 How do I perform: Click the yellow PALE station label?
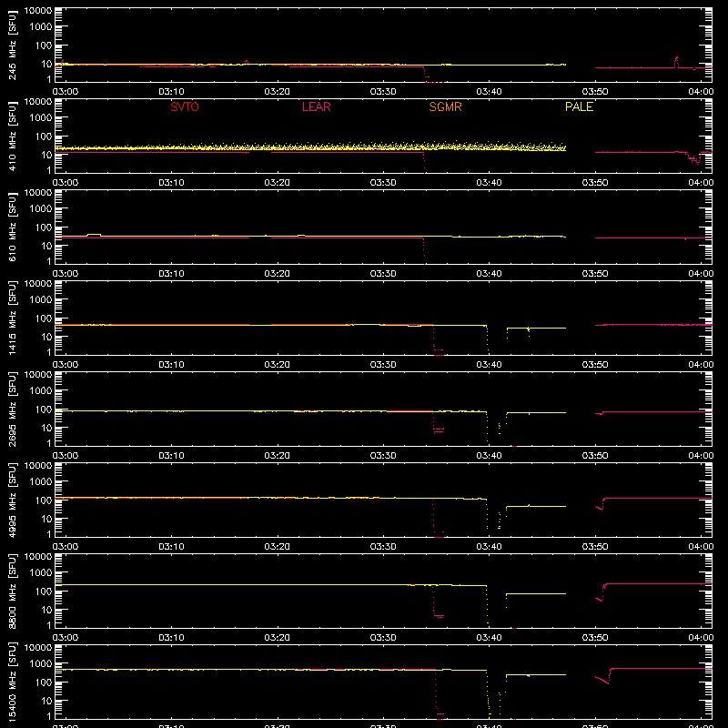(x=579, y=106)
